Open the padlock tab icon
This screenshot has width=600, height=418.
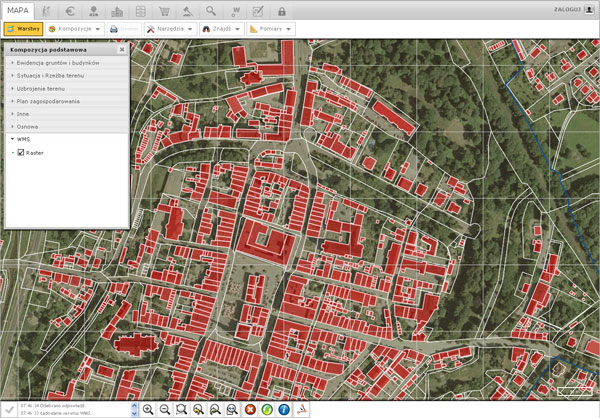coord(282,11)
